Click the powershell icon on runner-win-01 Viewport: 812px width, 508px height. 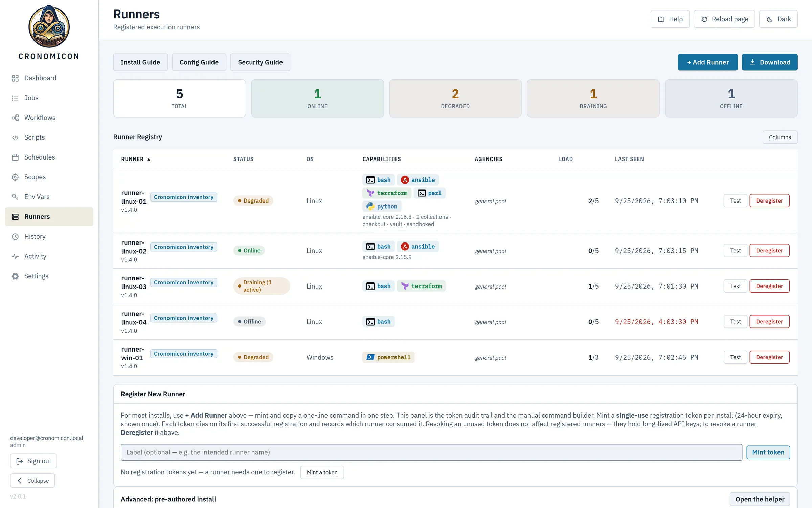click(x=370, y=357)
